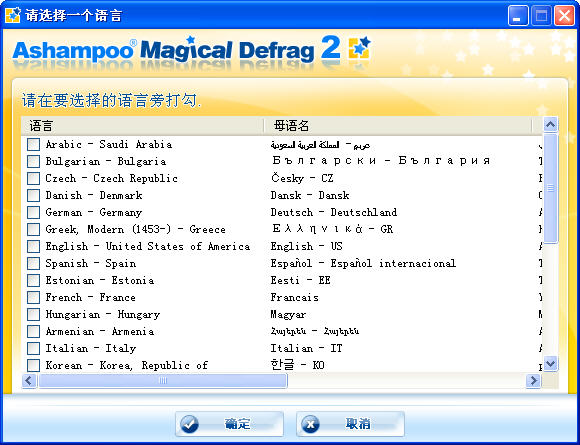This screenshot has height=445, width=580.
Task: Select the native name 'Magyar'
Action: pos(288,314)
